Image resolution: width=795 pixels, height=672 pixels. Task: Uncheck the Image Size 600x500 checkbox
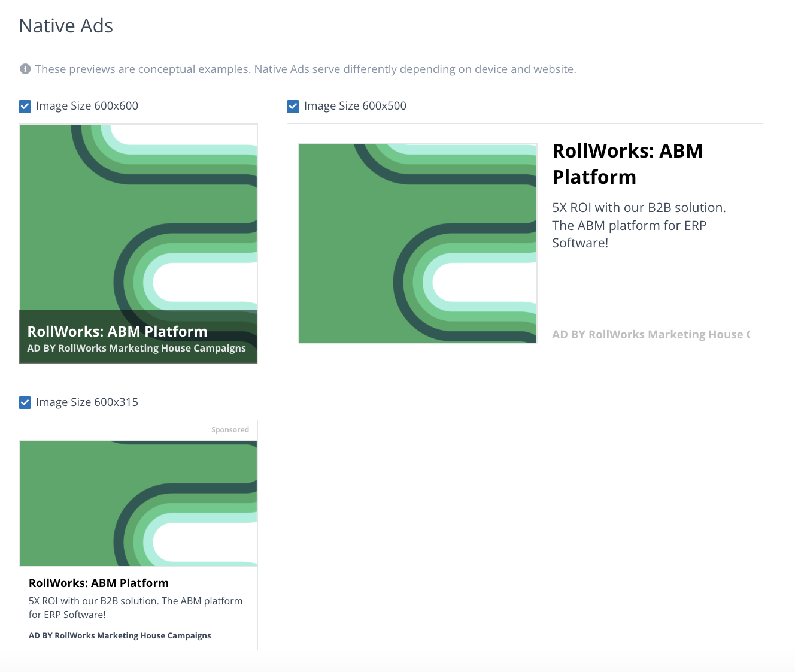coord(293,107)
